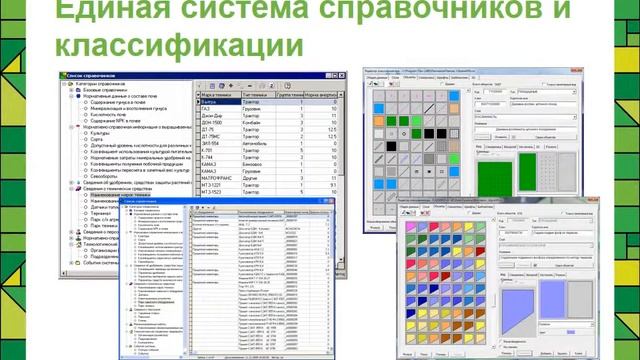This screenshot has height=360, width=640.
Task: Open the Библиотеки tab in the upper classifier editor
Action: (x=460, y=78)
